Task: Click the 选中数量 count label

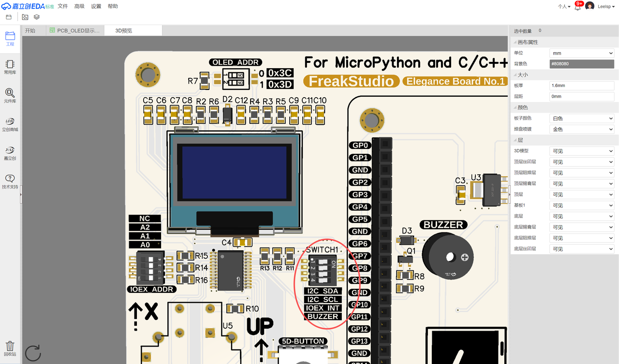Action: tap(523, 31)
